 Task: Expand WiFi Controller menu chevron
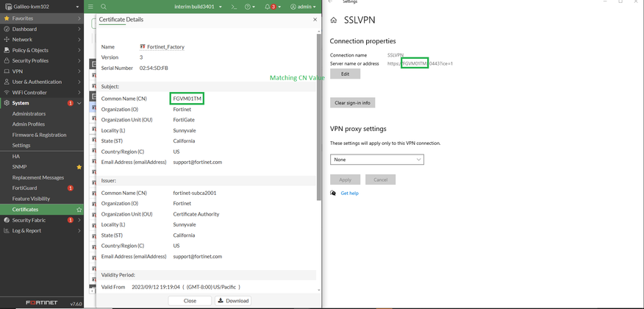(79, 93)
